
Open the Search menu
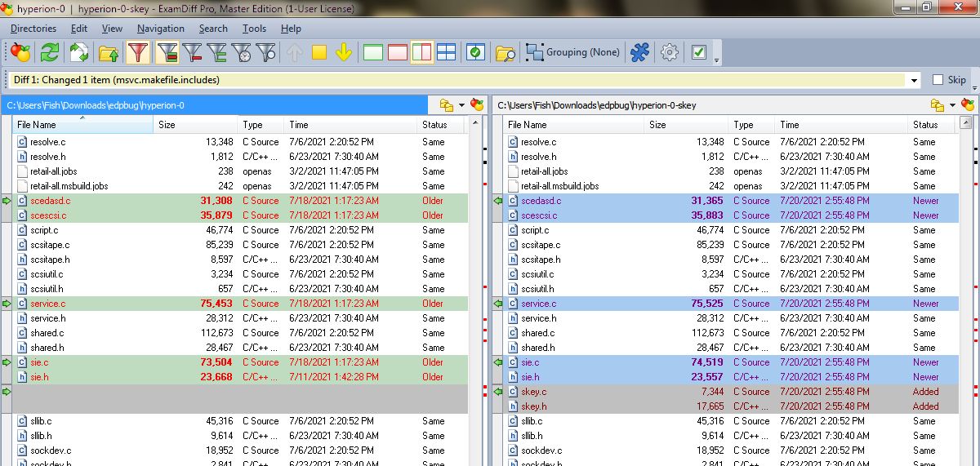point(213,29)
